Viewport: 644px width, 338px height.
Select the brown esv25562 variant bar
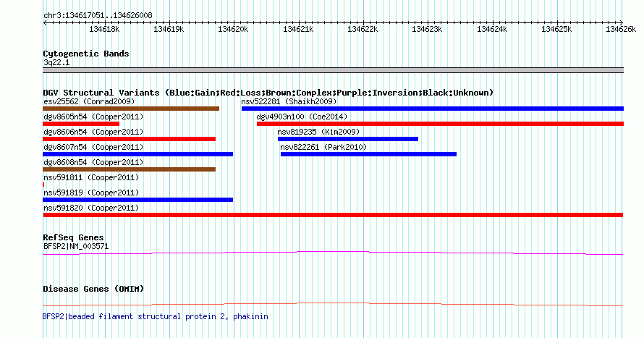(x=131, y=109)
